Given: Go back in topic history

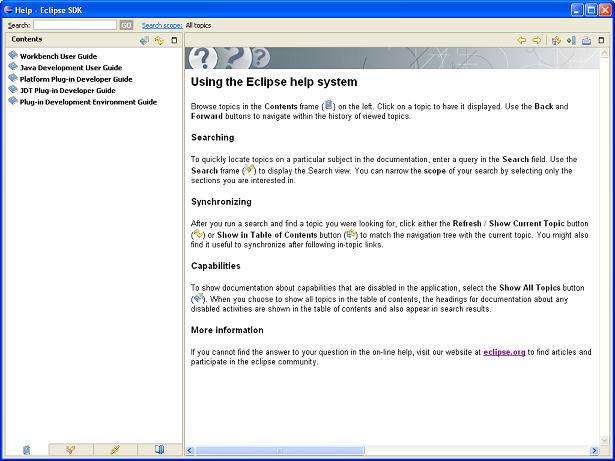Looking at the screenshot, I should coord(522,40).
